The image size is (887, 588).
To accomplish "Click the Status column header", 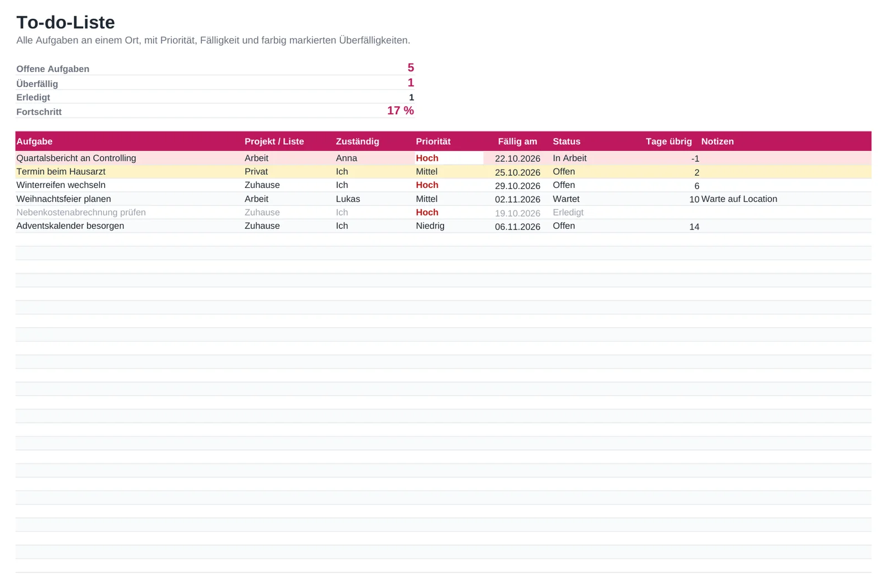I will 567,141.
